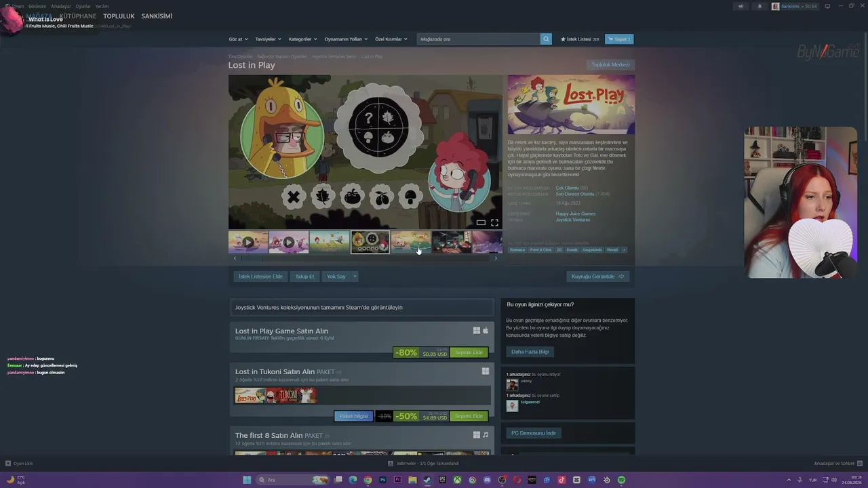Open the Point & Click tag

[x=540, y=250]
